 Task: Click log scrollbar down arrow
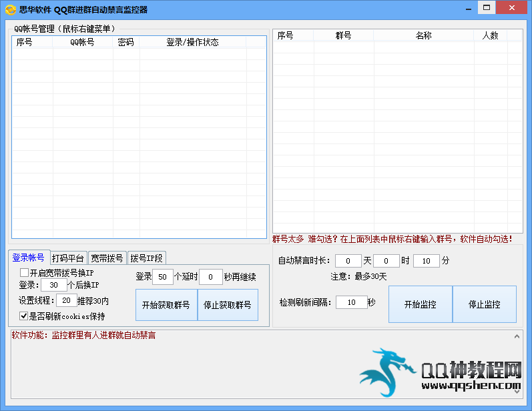[517, 392]
